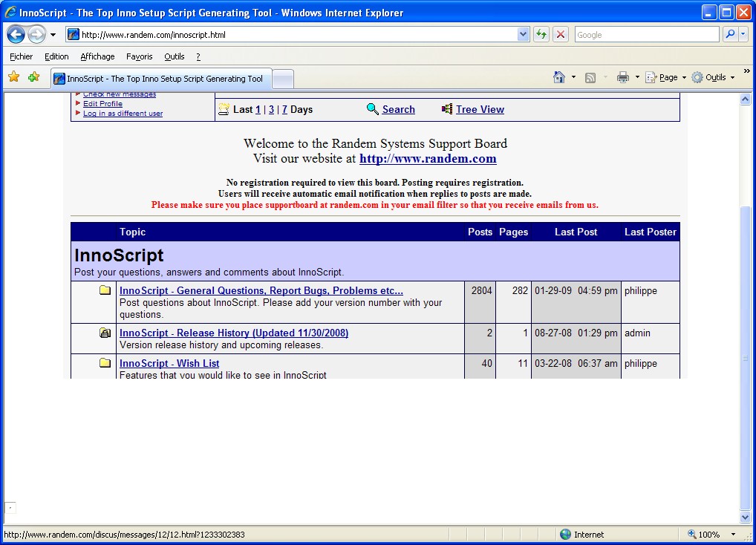Click the Print icon
The image size is (756, 545).
(623, 77)
